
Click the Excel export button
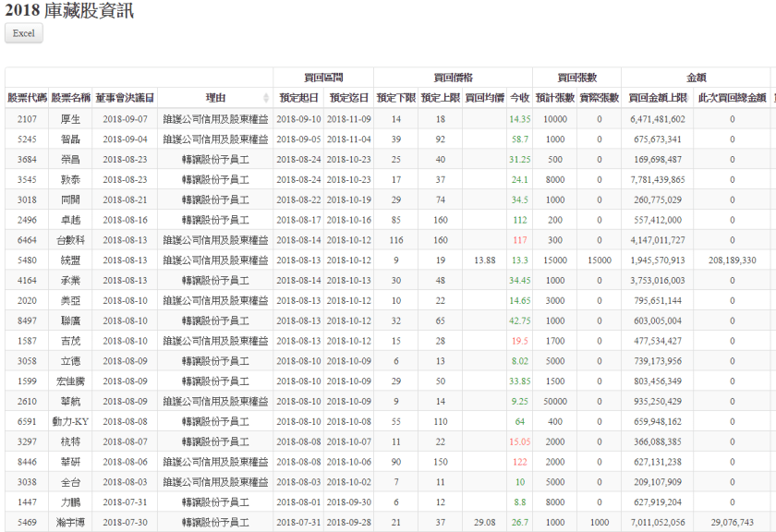[x=24, y=33]
